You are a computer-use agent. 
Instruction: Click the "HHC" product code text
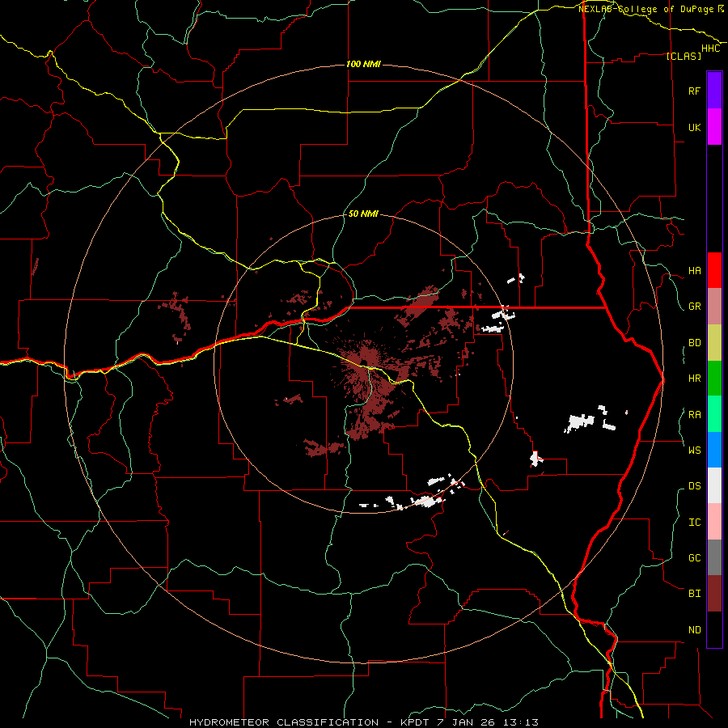pyautogui.click(x=710, y=49)
